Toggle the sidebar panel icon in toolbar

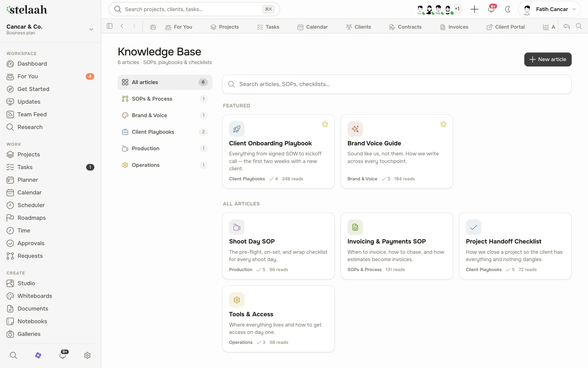coord(110,26)
